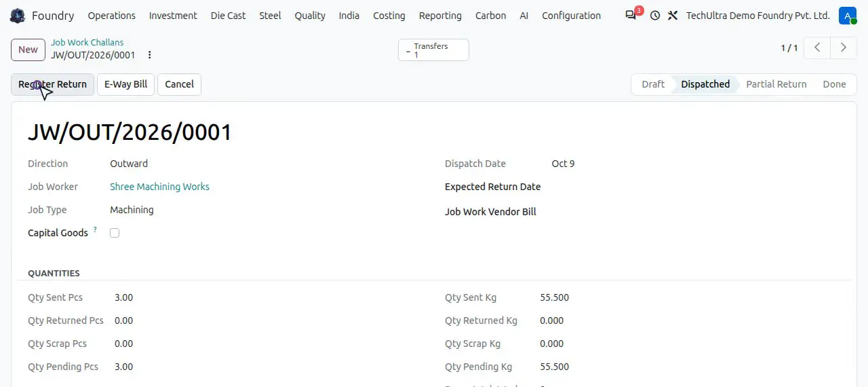Click the New button
Image resolution: width=868 pixels, height=387 pixels.
click(28, 49)
